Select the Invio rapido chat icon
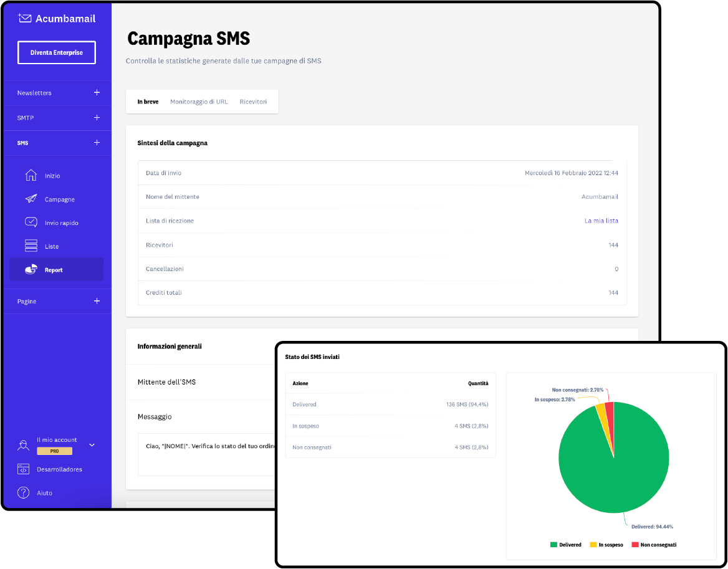 coord(31,222)
